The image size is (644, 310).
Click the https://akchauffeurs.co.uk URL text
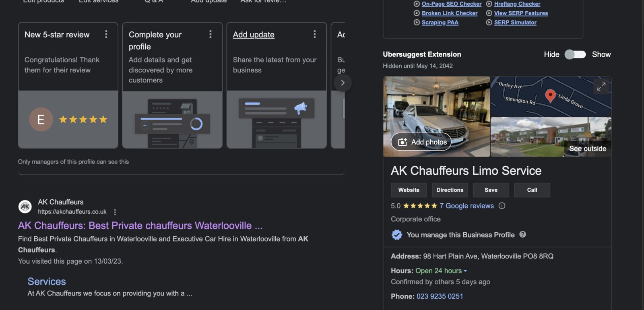(x=72, y=212)
